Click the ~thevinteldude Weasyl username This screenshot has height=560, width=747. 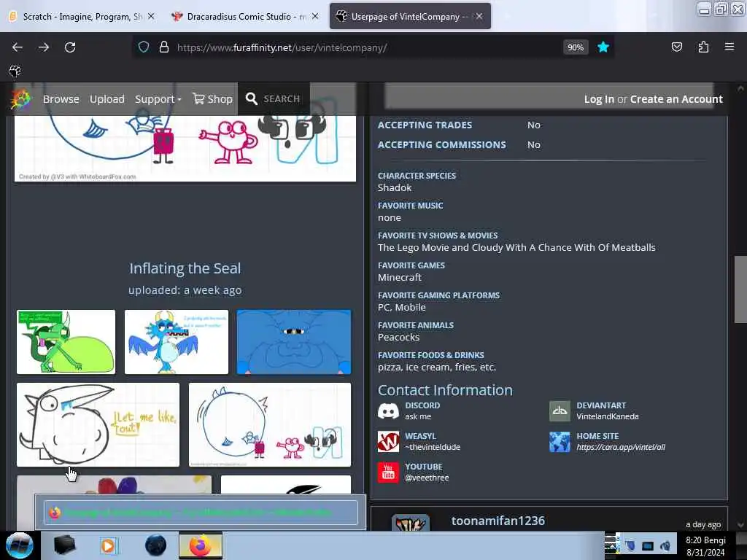pos(433,447)
